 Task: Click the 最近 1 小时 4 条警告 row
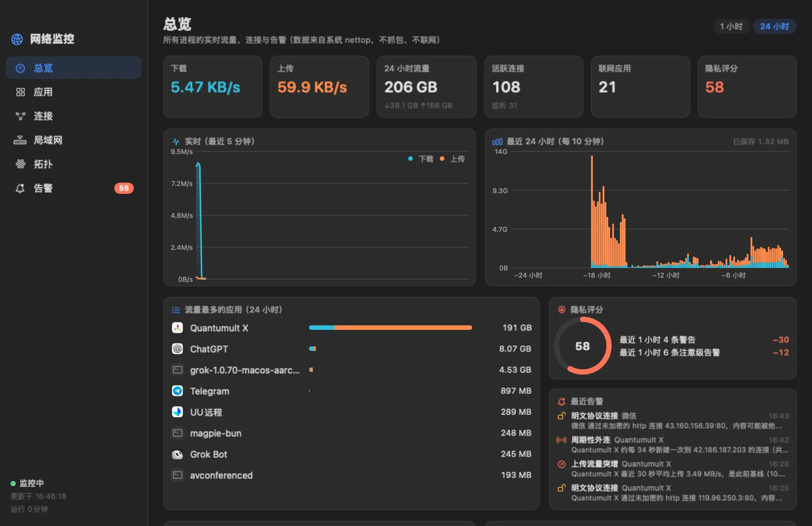(x=704, y=340)
